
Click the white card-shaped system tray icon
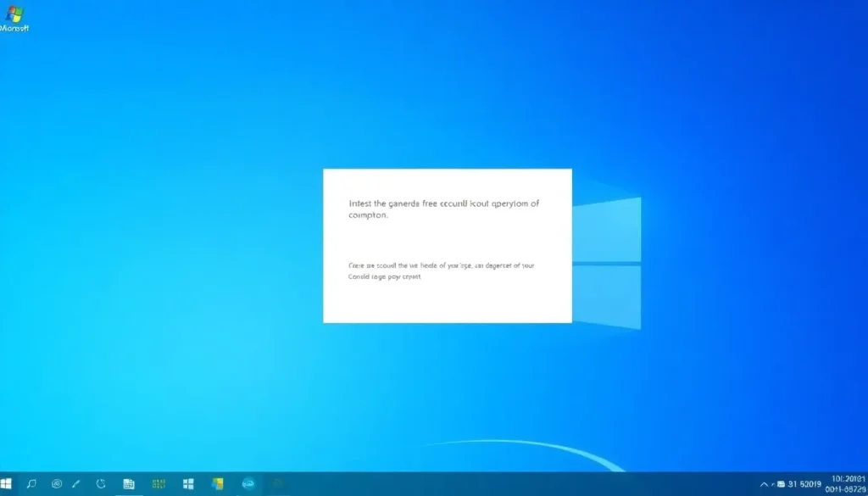pos(781,484)
